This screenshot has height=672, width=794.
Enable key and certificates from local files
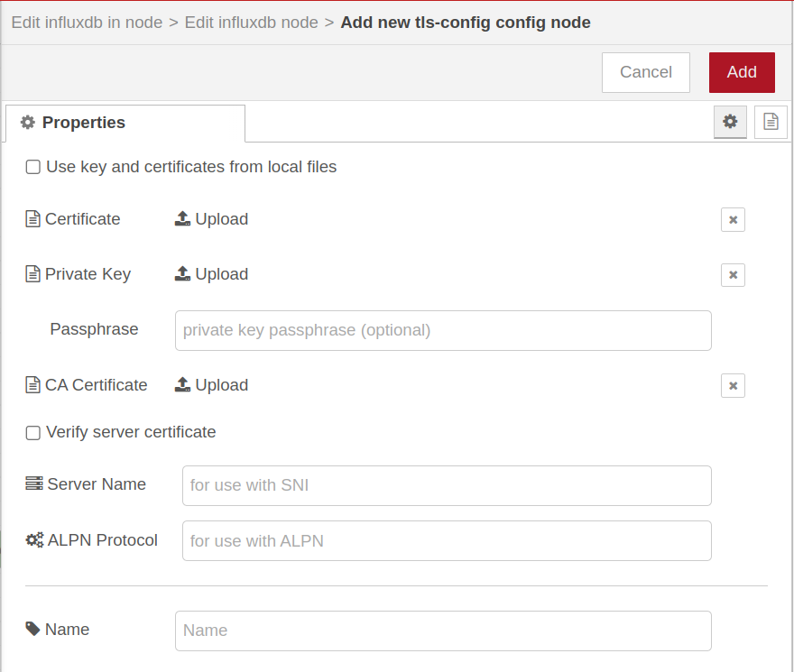tap(32, 166)
